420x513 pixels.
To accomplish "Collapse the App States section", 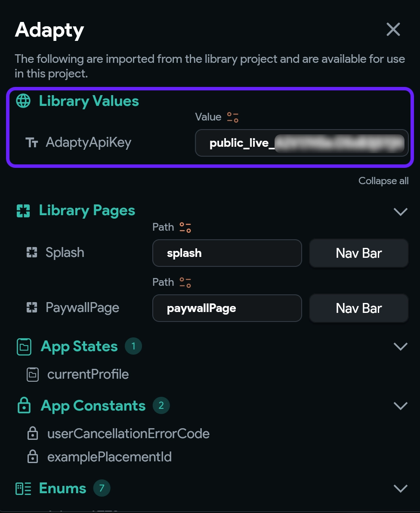I will click(x=400, y=346).
